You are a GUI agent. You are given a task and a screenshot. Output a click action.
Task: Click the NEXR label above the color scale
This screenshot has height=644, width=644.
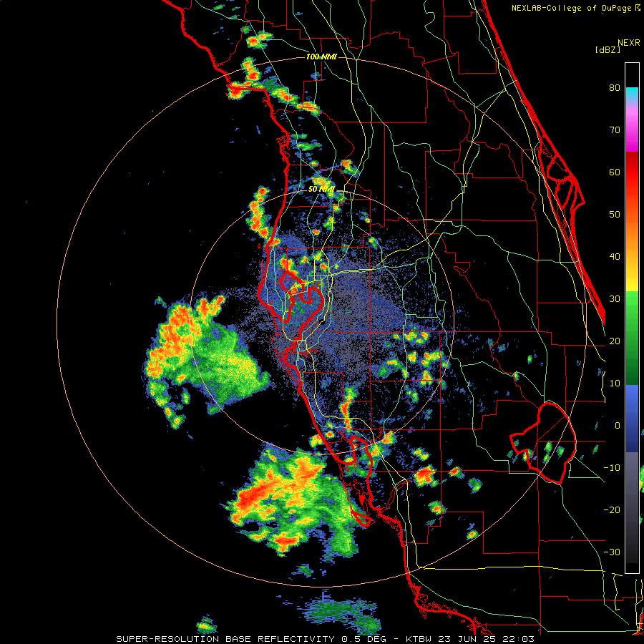pos(629,43)
